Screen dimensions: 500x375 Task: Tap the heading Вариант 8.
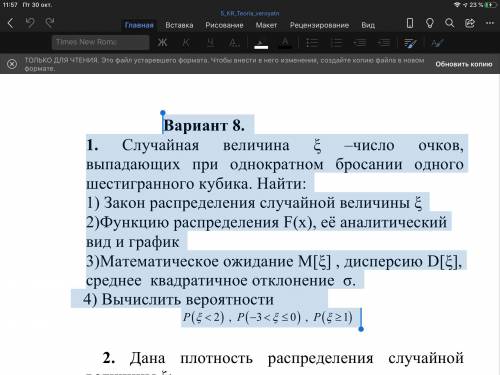click(x=204, y=126)
